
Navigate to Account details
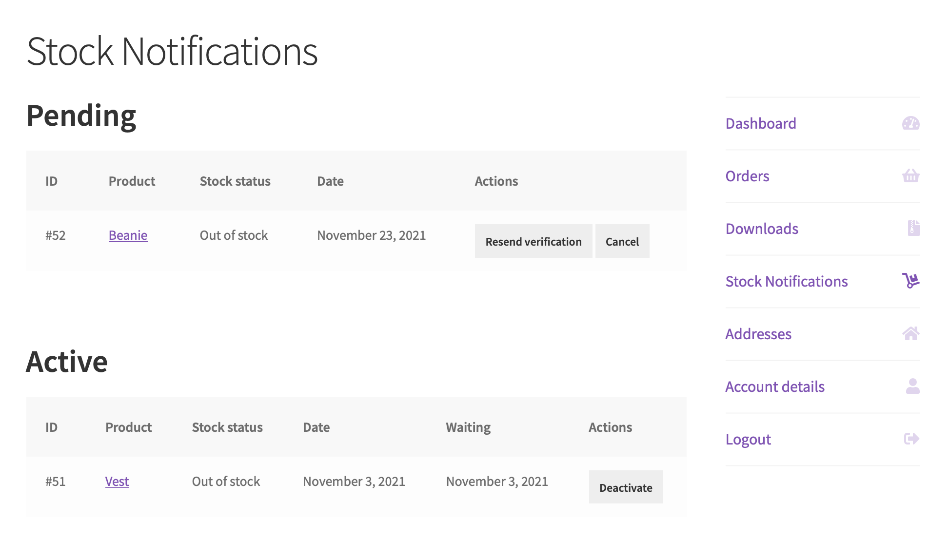(x=774, y=386)
